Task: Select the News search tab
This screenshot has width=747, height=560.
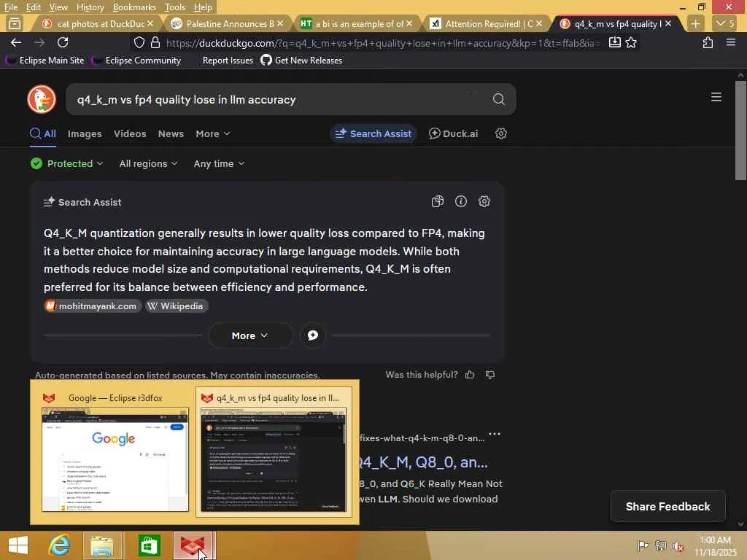Action: click(171, 134)
